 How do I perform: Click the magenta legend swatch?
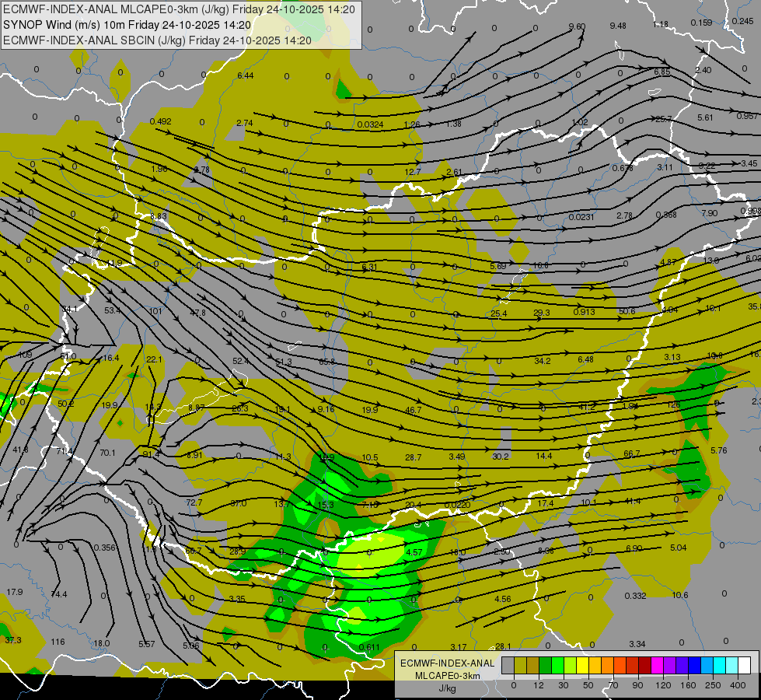pyautogui.click(x=657, y=665)
